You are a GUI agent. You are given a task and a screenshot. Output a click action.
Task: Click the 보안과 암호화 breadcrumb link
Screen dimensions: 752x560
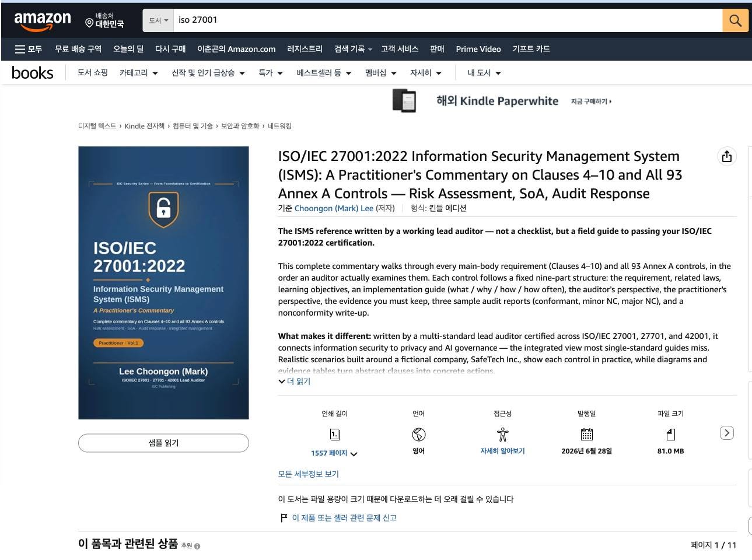click(240, 126)
